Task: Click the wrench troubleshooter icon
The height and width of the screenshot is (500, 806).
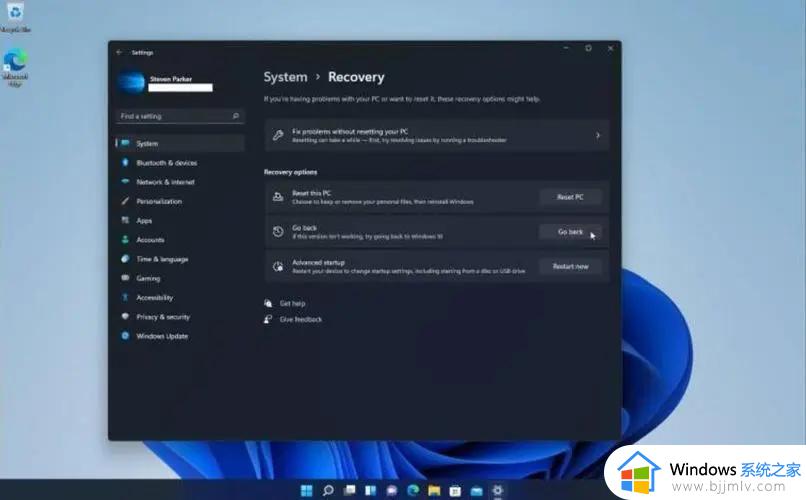Action: 278,136
